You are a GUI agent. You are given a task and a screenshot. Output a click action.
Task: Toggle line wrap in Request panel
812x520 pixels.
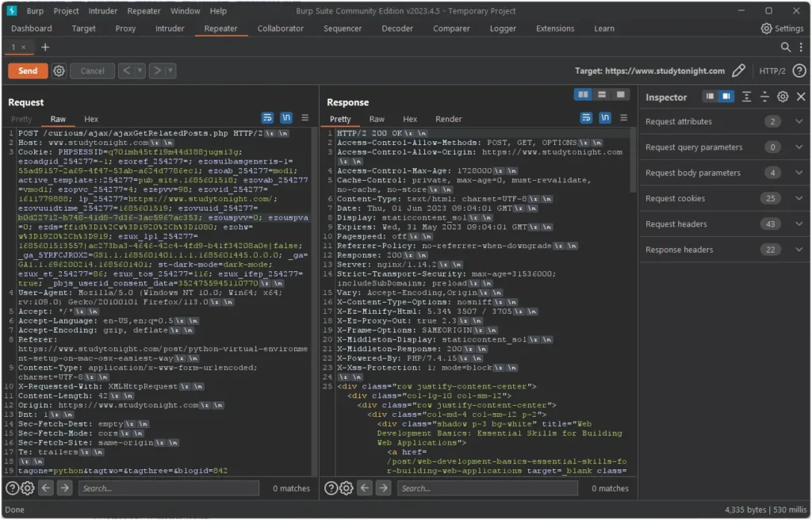point(267,118)
